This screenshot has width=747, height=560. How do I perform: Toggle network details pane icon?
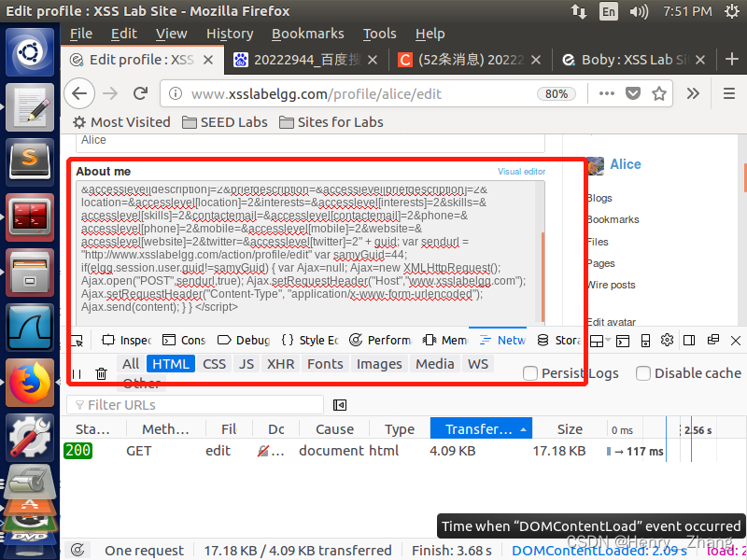340,405
